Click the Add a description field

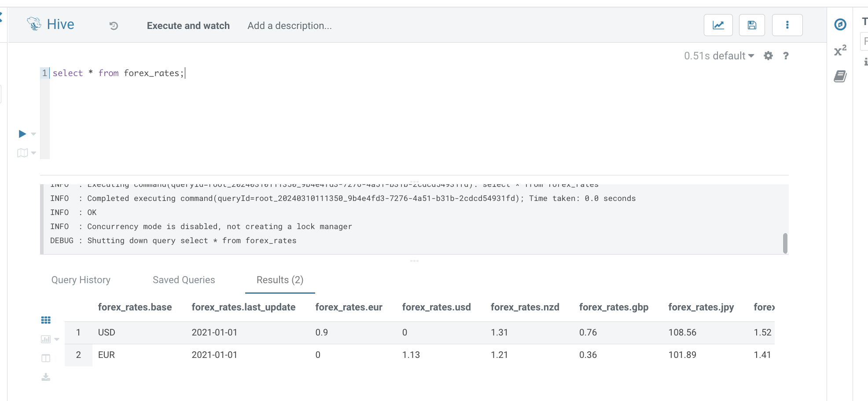[290, 26]
